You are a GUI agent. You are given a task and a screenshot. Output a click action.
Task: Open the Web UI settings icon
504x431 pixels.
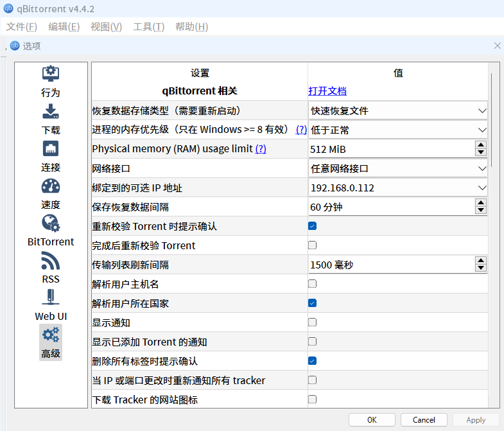click(x=51, y=297)
